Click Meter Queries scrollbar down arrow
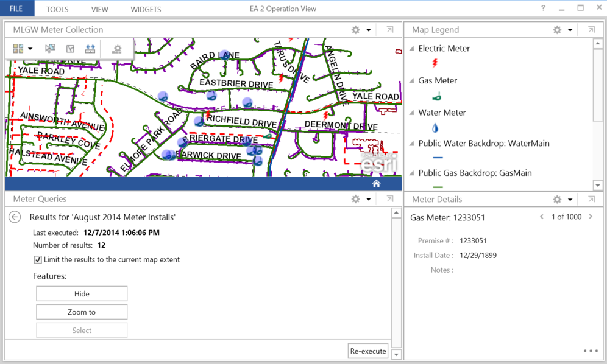Image resolution: width=607 pixels, height=364 pixels. click(396, 354)
